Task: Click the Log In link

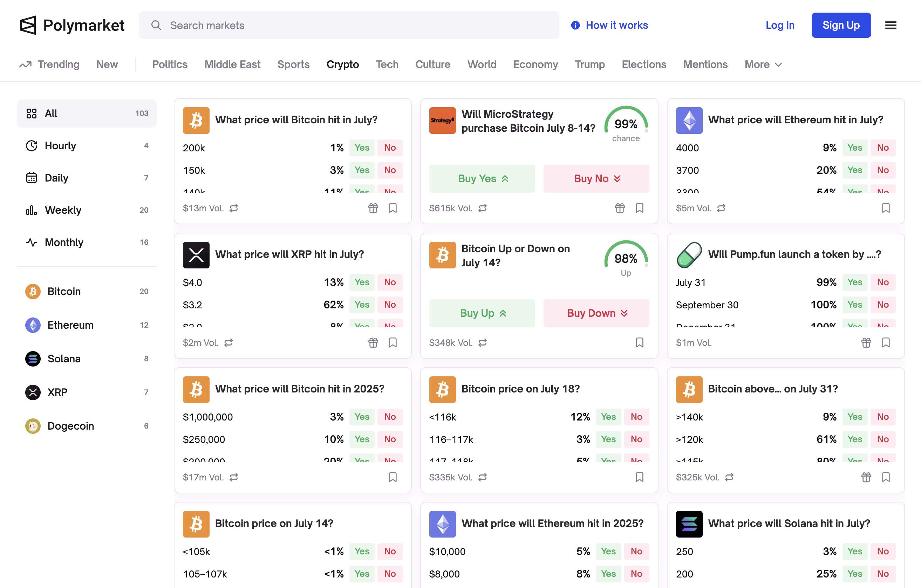Action: (780, 25)
